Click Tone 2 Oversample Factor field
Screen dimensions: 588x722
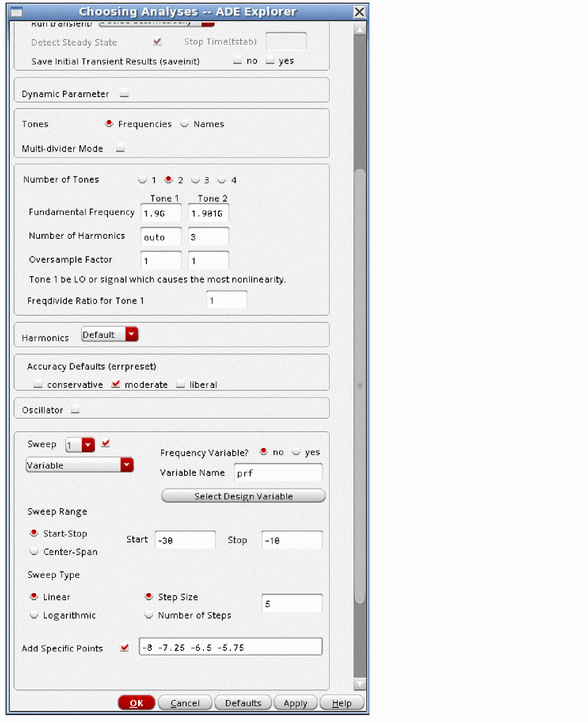(x=208, y=261)
